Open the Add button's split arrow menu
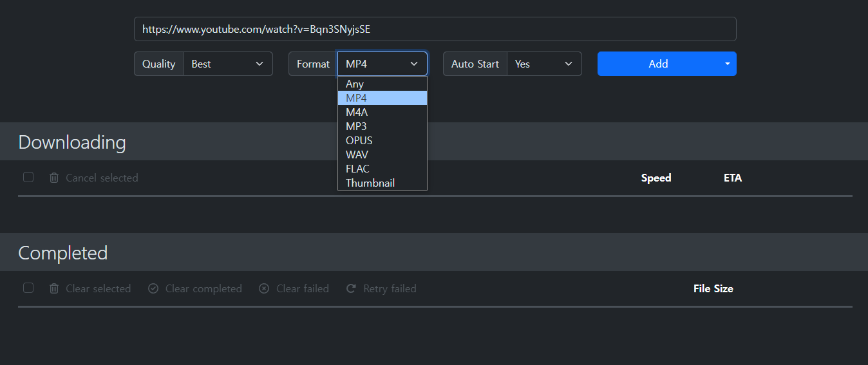 click(728, 64)
